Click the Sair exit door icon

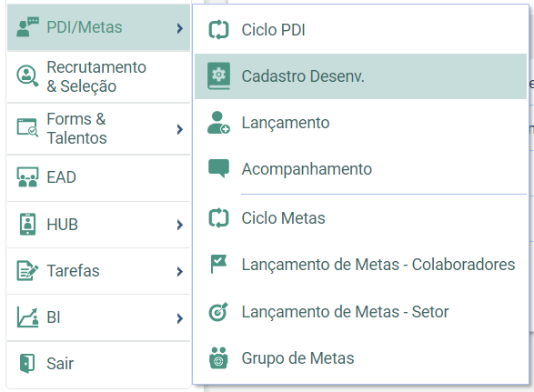[x=27, y=364]
